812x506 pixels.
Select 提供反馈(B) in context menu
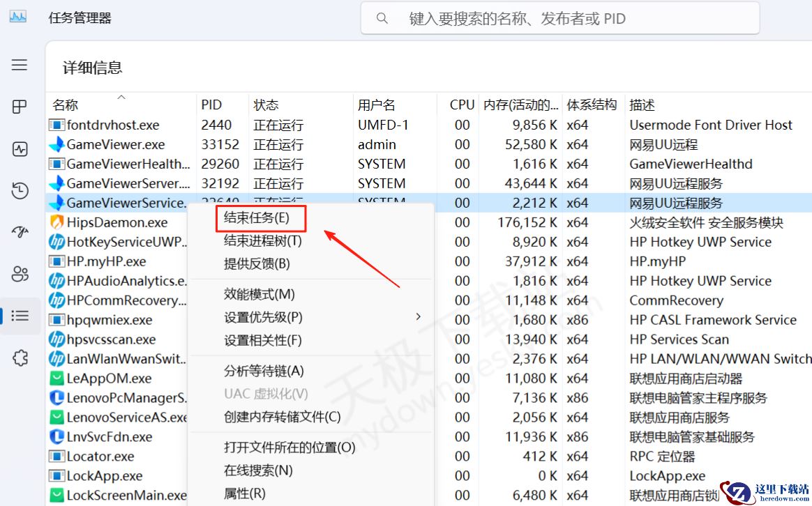256,264
